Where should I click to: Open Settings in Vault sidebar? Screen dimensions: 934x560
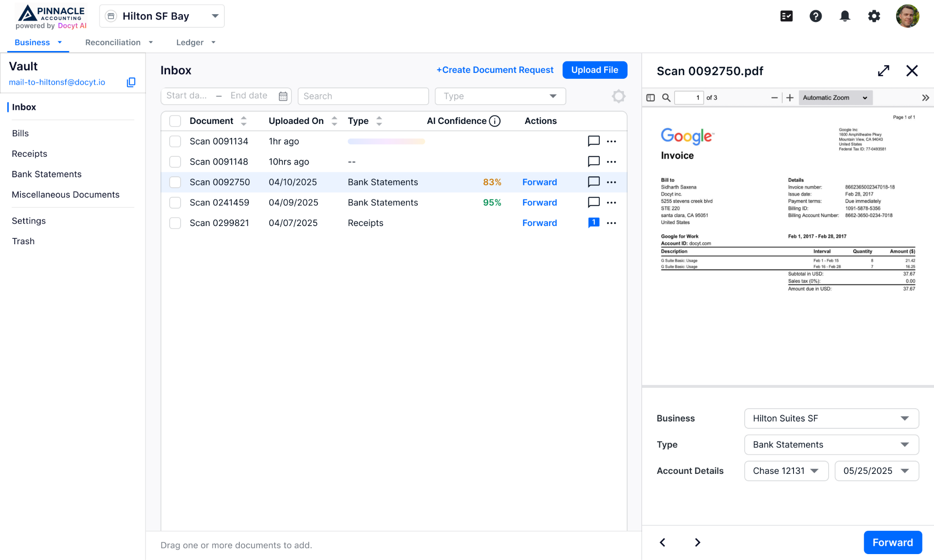point(29,221)
